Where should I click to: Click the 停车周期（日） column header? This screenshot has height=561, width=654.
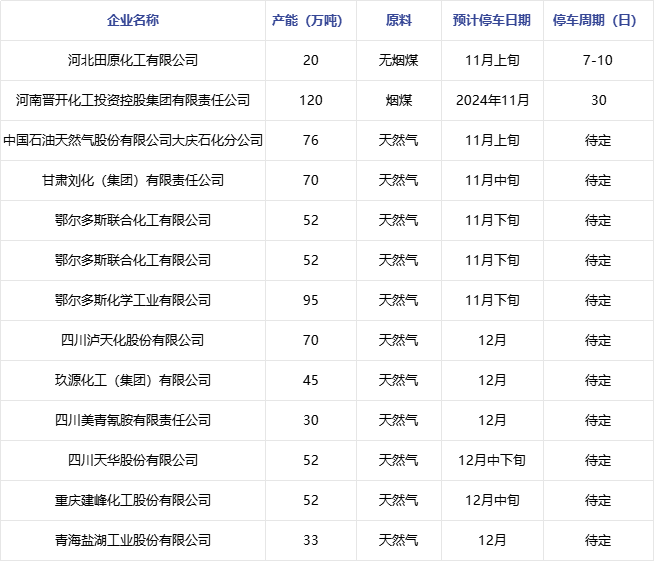coord(598,20)
